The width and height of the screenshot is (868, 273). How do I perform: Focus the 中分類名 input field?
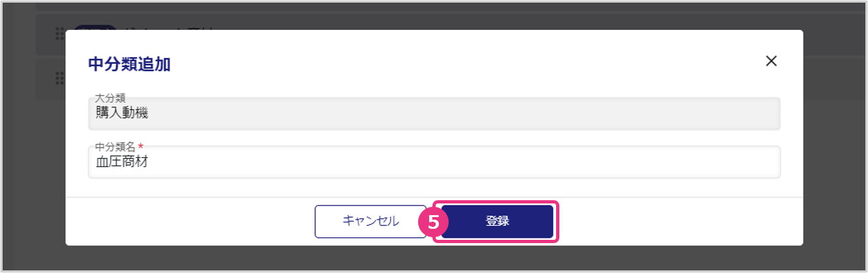(434, 162)
